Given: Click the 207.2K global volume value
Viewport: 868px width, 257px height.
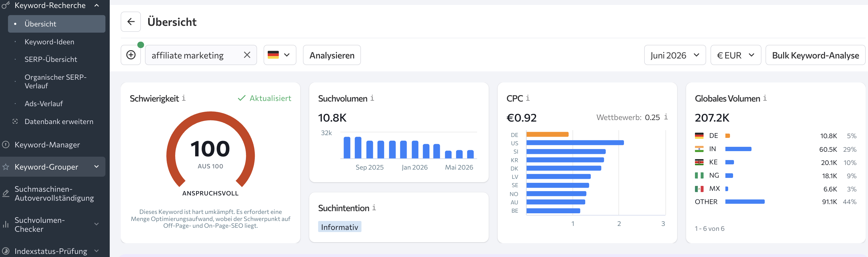Looking at the screenshot, I should coord(712,118).
